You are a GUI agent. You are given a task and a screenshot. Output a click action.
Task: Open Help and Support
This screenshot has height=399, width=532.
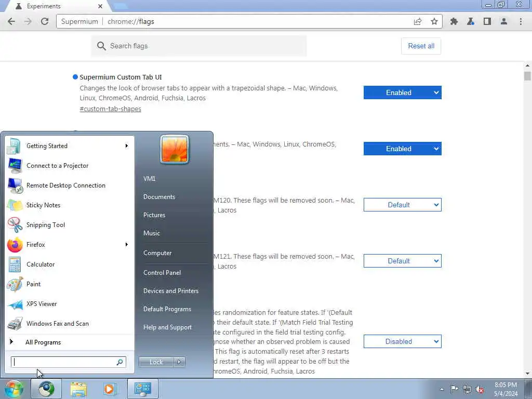click(167, 327)
